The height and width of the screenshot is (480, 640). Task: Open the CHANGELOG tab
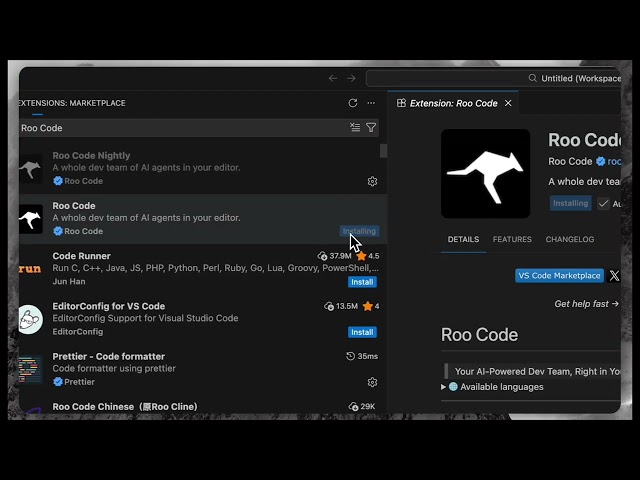click(570, 239)
